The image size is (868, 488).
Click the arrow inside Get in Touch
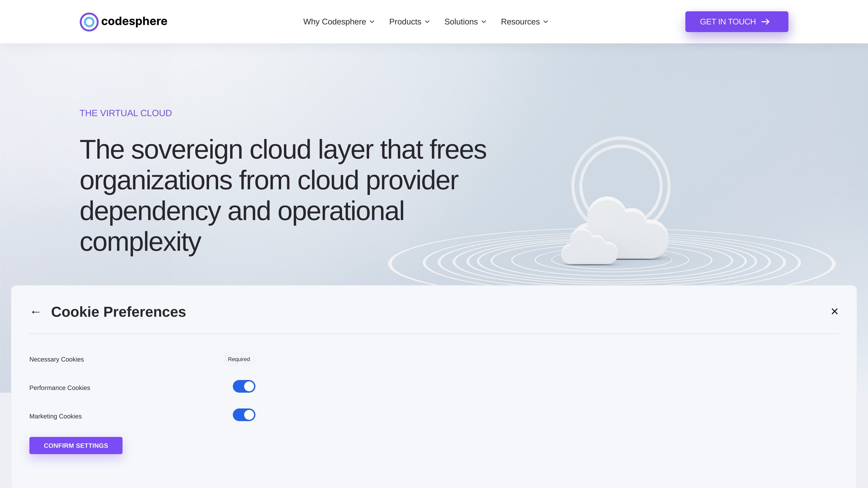click(x=766, y=21)
